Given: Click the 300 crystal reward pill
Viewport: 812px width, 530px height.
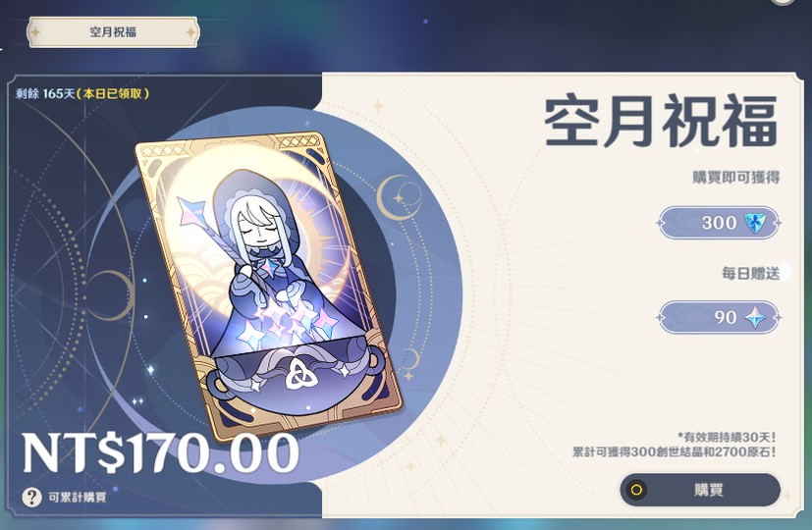Looking at the screenshot, I should (720, 223).
